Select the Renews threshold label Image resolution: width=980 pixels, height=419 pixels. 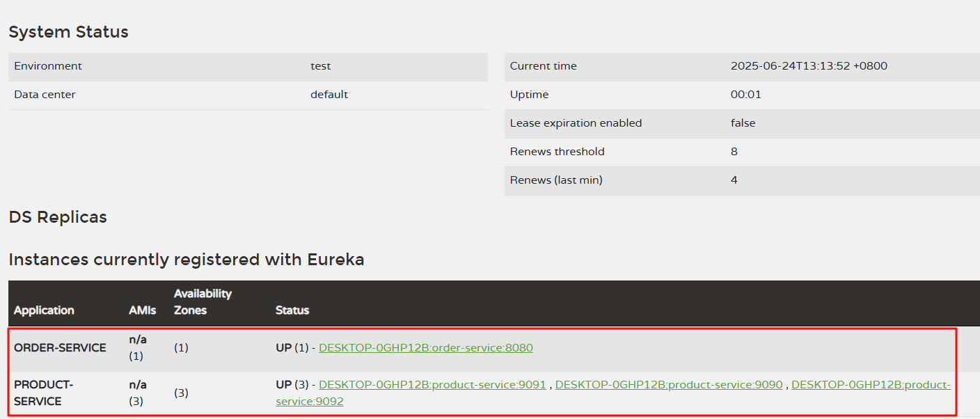point(558,152)
